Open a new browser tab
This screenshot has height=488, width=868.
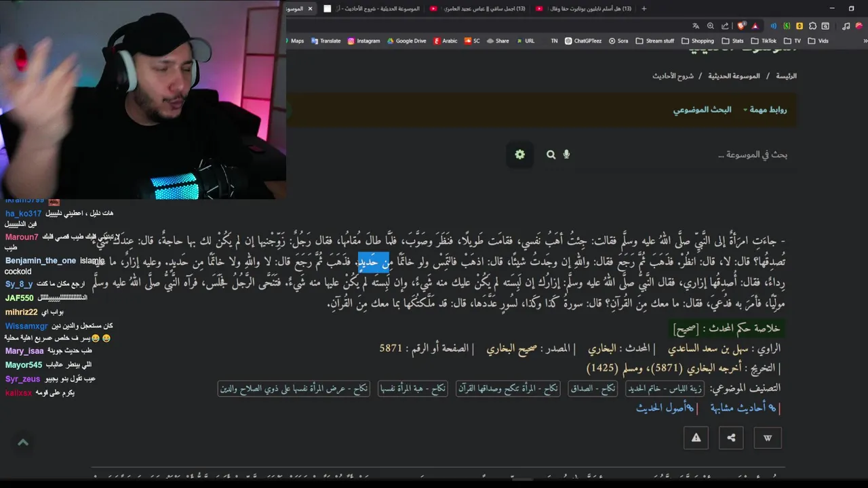[644, 9]
